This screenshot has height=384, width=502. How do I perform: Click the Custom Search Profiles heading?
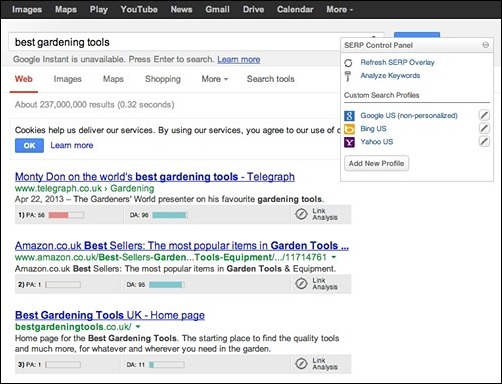point(381,95)
